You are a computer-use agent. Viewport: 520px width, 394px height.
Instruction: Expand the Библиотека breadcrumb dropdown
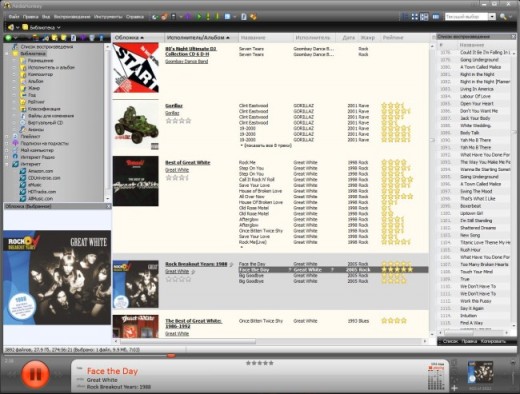59,28
